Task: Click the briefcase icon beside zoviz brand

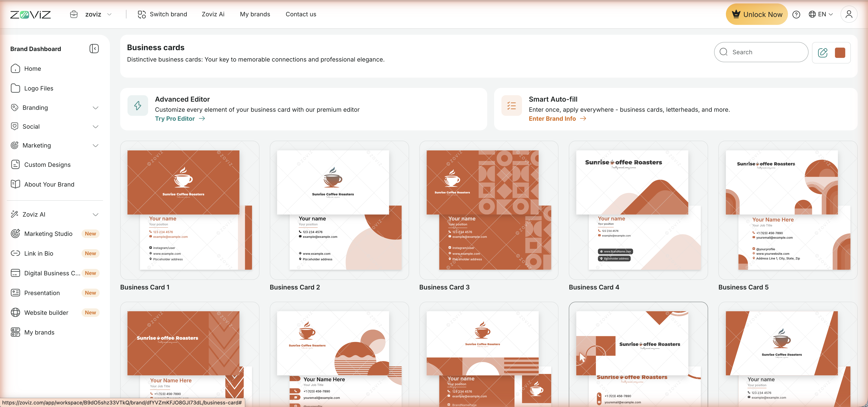Action: [x=74, y=14]
